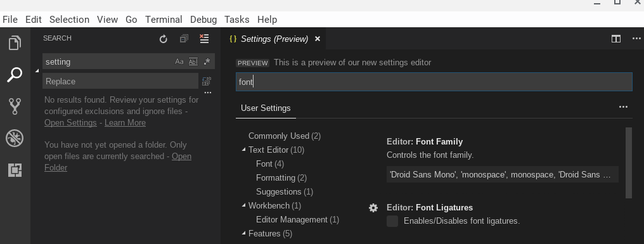The height and width of the screenshot is (244, 644).
Task: Open the Extensions view icon
Action: [15, 170]
